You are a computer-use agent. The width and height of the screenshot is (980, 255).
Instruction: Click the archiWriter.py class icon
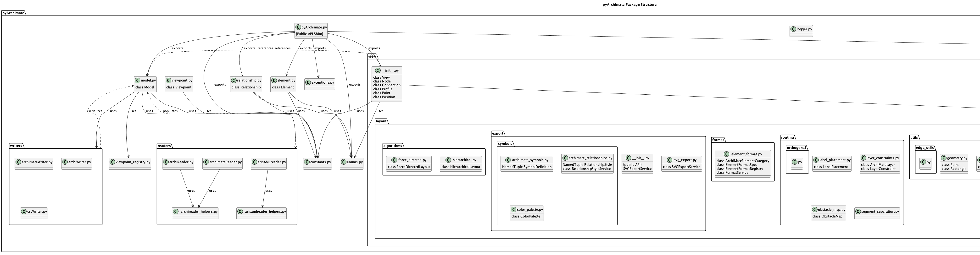click(65, 162)
